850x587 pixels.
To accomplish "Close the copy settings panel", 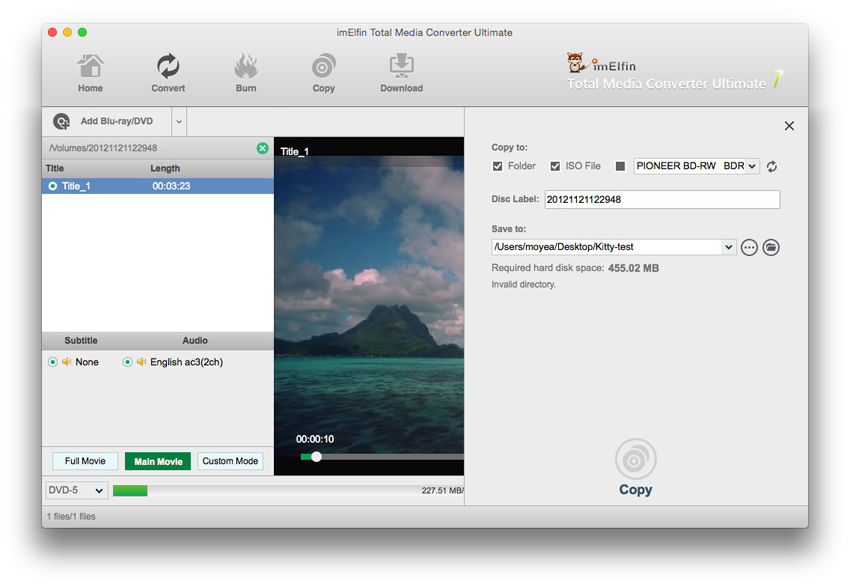I will tap(789, 126).
